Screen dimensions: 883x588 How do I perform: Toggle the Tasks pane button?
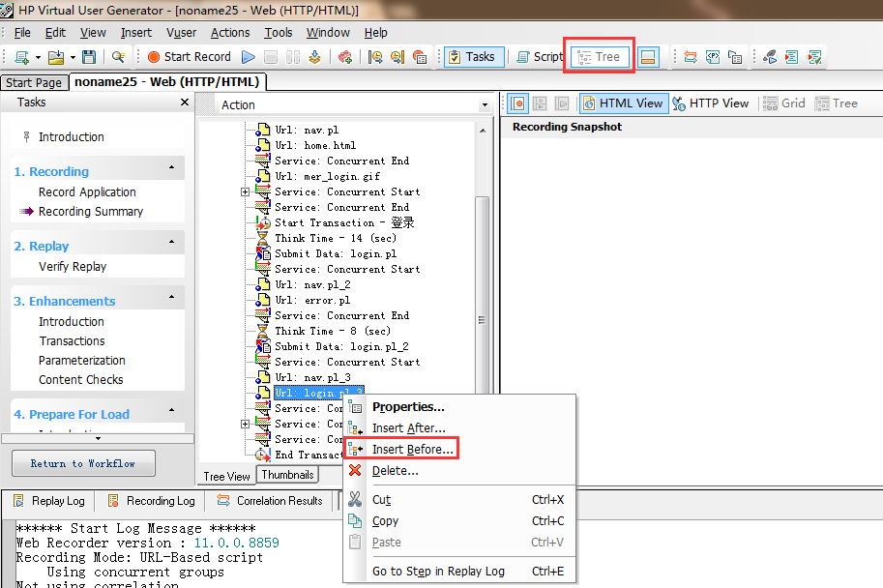474,57
